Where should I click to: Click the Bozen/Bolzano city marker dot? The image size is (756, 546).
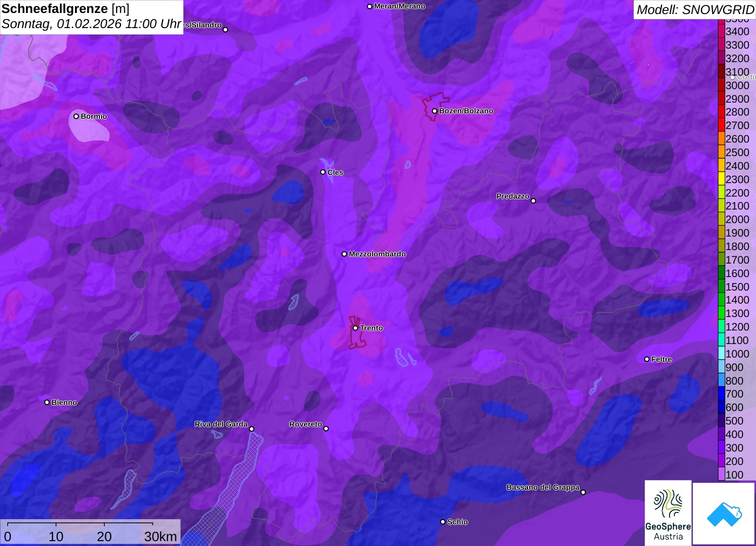[x=434, y=111]
